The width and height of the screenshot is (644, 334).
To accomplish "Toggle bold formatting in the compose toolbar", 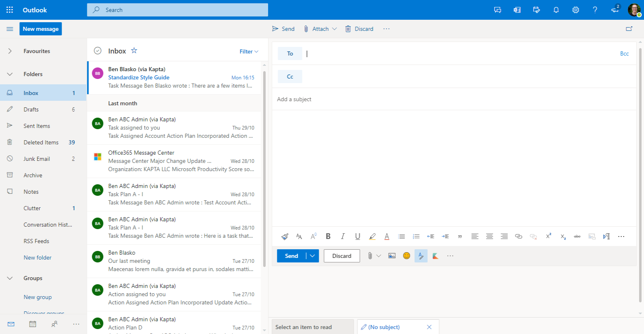I will click(x=328, y=237).
